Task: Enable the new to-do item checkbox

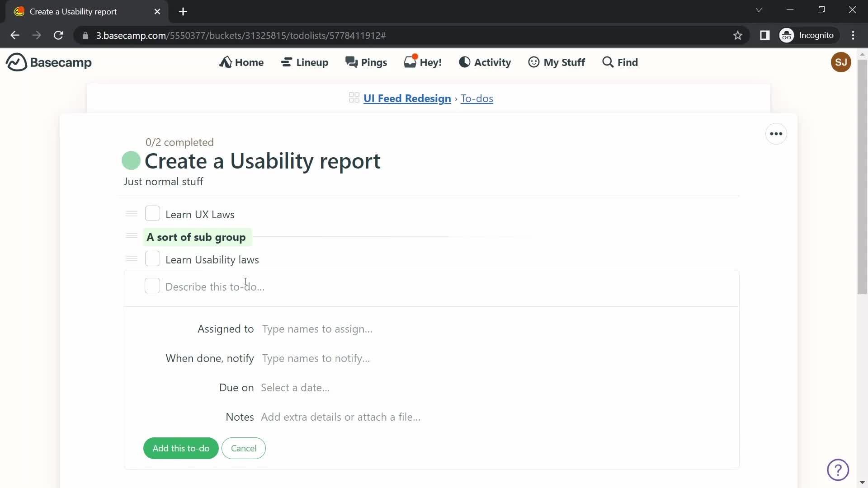Action: (153, 286)
